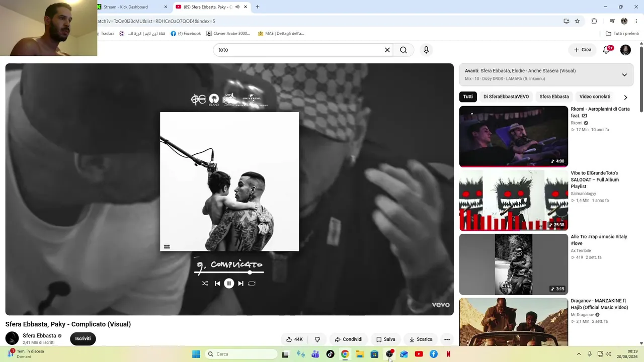The width and height of the screenshot is (644, 362).
Task: Open File Explorer from the taskbar
Action: pos(360,354)
